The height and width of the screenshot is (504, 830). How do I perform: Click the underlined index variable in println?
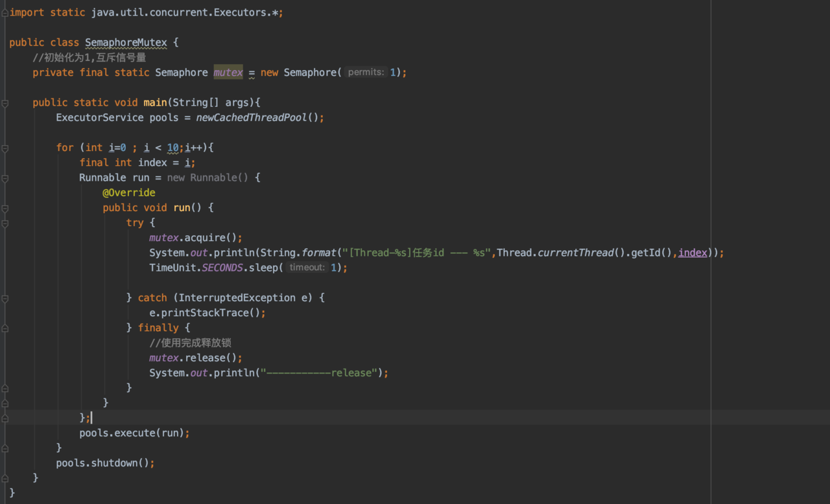point(693,253)
